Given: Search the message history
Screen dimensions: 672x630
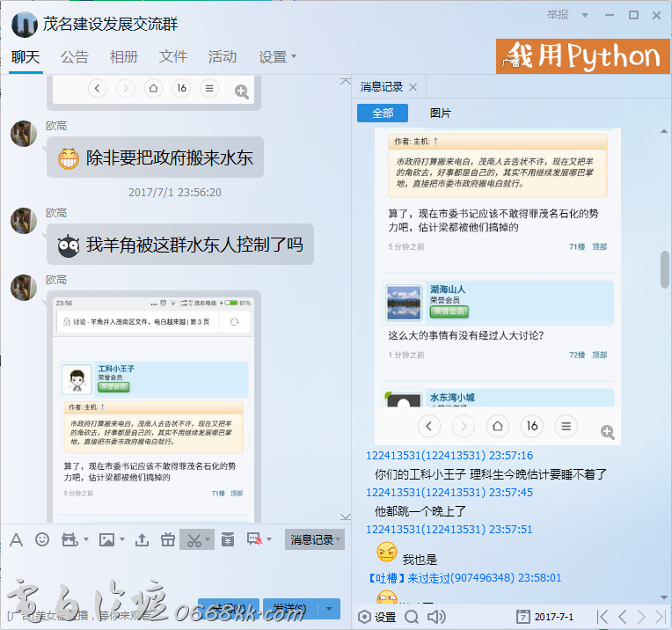Looking at the screenshot, I should tap(411, 616).
